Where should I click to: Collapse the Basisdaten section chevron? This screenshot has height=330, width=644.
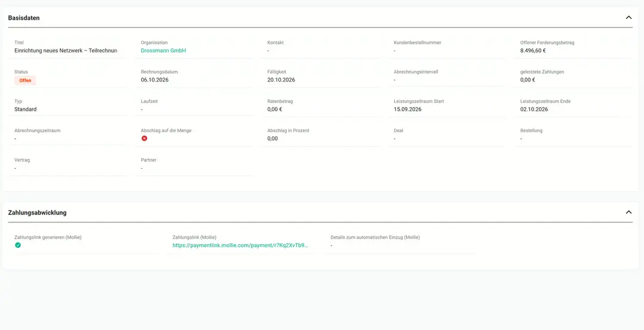pos(628,18)
